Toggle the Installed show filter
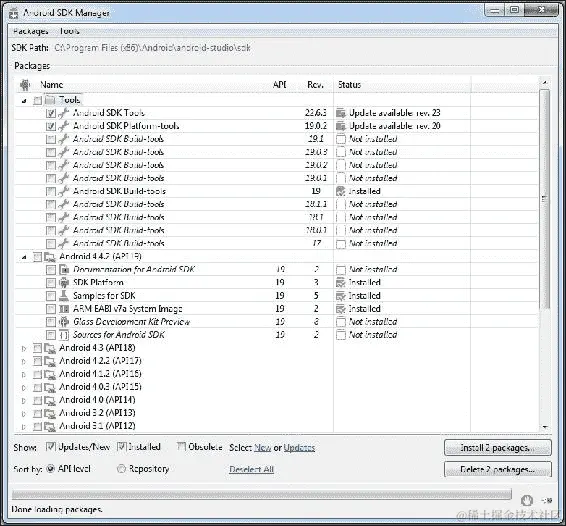Image resolution: width=566 pixels, height=526 pixels. pos(122,447)
